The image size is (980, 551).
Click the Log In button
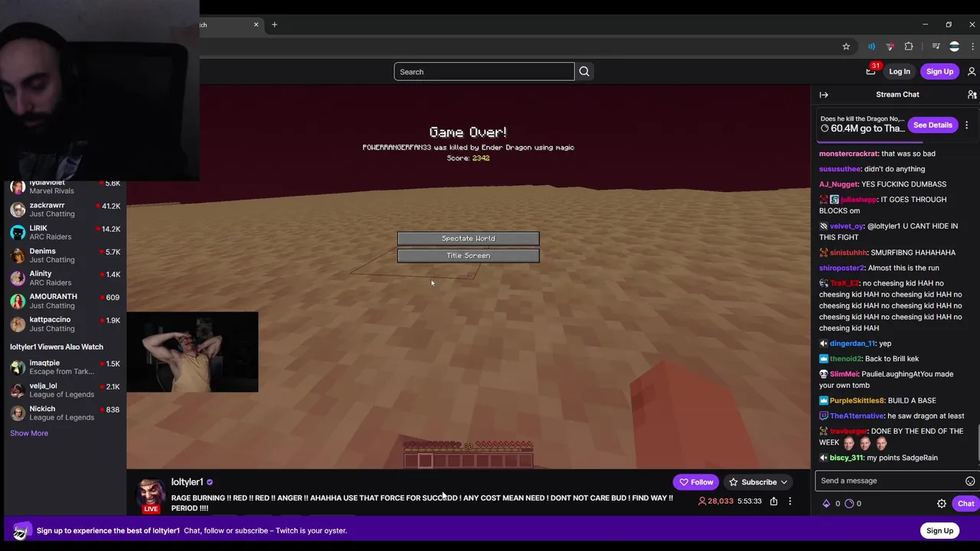tap(900, 72)
